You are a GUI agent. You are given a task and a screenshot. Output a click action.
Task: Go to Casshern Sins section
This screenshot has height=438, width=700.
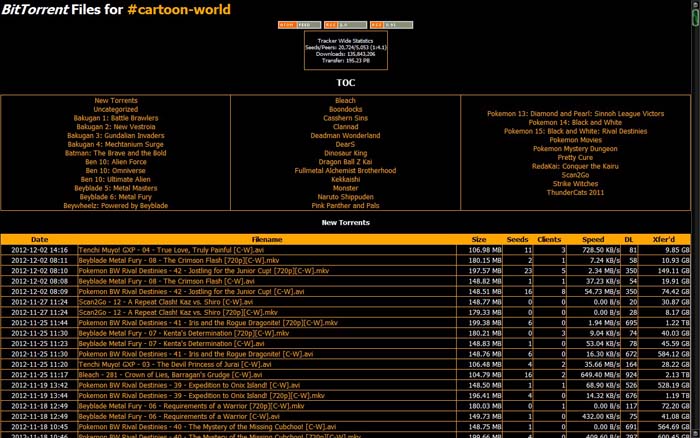click(346, 118)
